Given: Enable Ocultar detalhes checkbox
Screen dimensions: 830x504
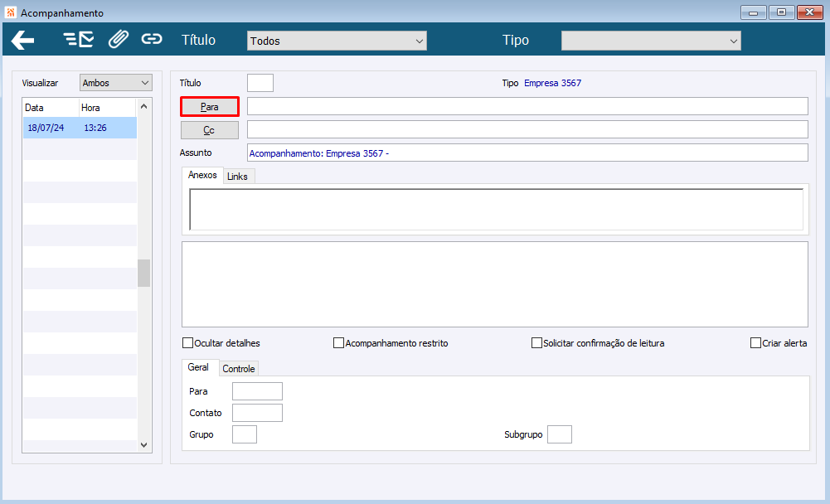Looking at the screenshot, I should [187, 343].
